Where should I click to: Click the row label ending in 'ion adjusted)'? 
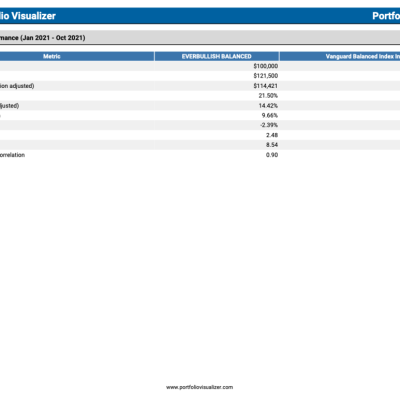point(17,86)
